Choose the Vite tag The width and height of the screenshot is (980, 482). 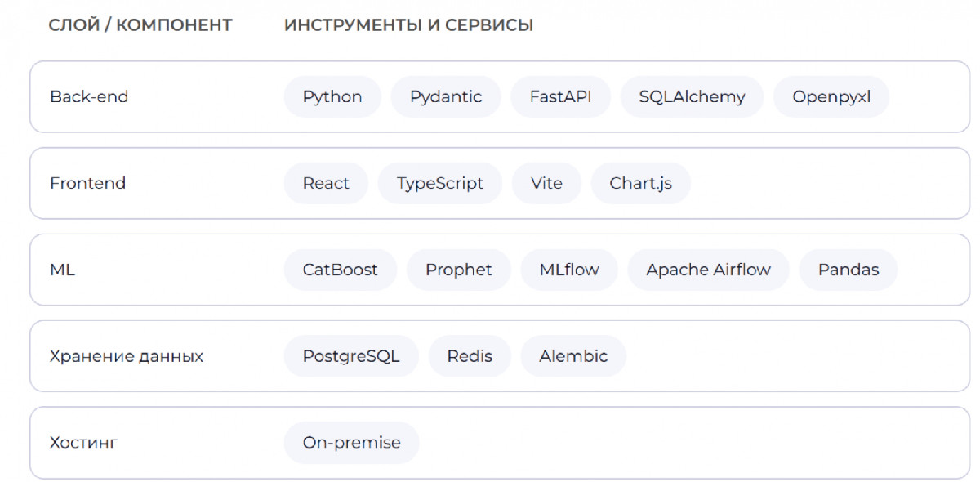546,184
